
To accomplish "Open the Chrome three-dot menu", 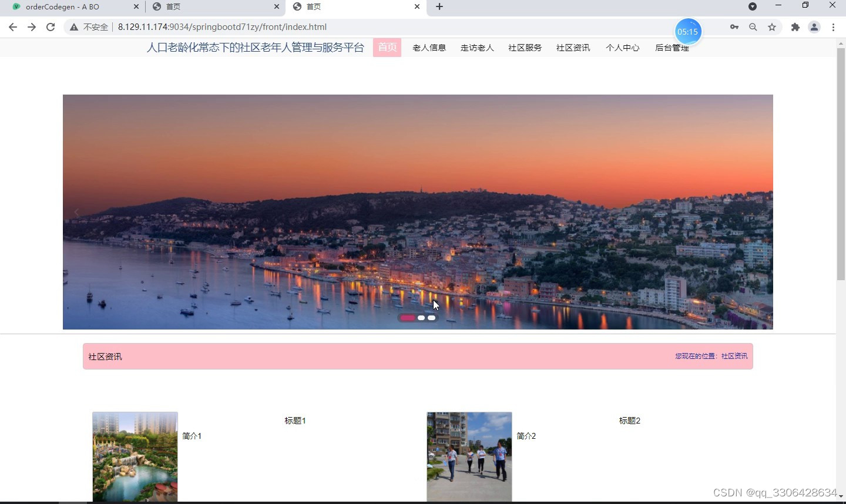I will click(833, 27).
